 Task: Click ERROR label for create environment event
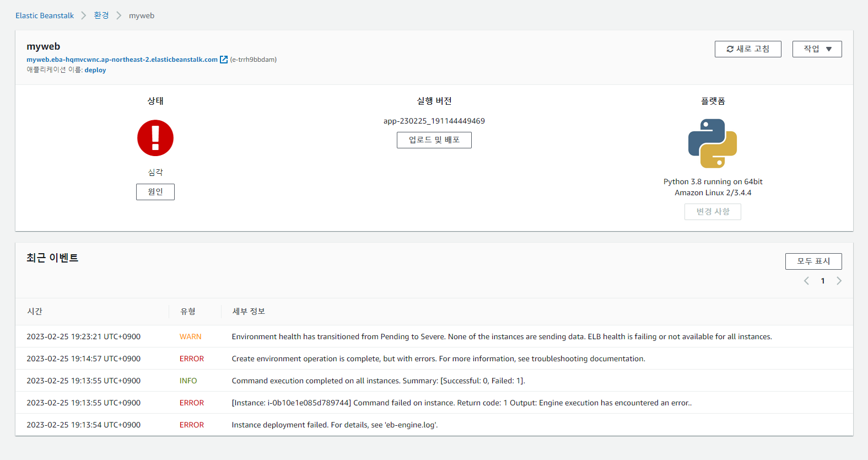click(192, 359)
